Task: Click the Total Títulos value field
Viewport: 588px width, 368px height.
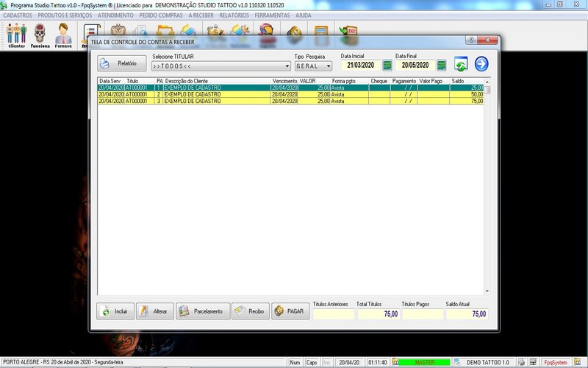Action: tap(378, 314)
